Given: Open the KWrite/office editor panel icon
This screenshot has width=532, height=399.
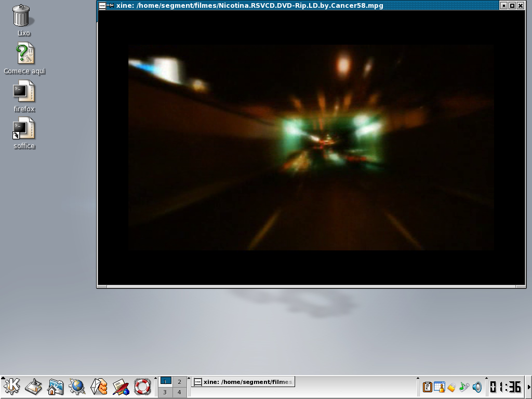Looking at the screenshot, I should tap(121, 387).
